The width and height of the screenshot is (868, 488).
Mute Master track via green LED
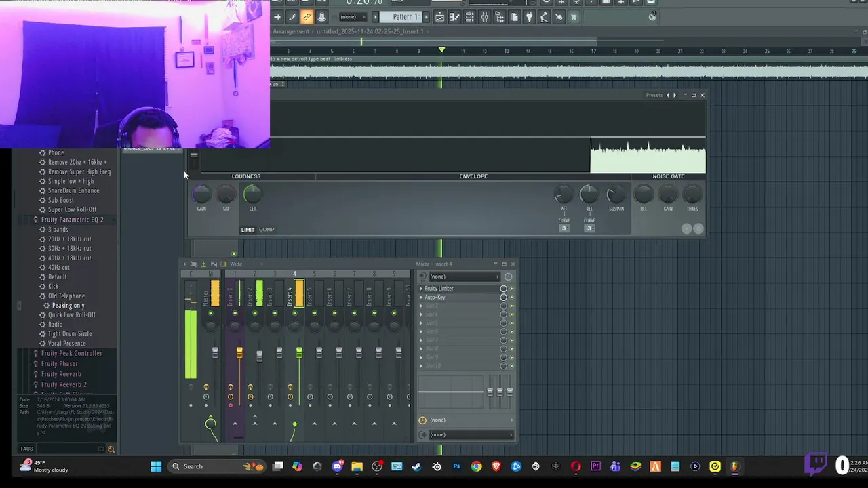(211, 313)
